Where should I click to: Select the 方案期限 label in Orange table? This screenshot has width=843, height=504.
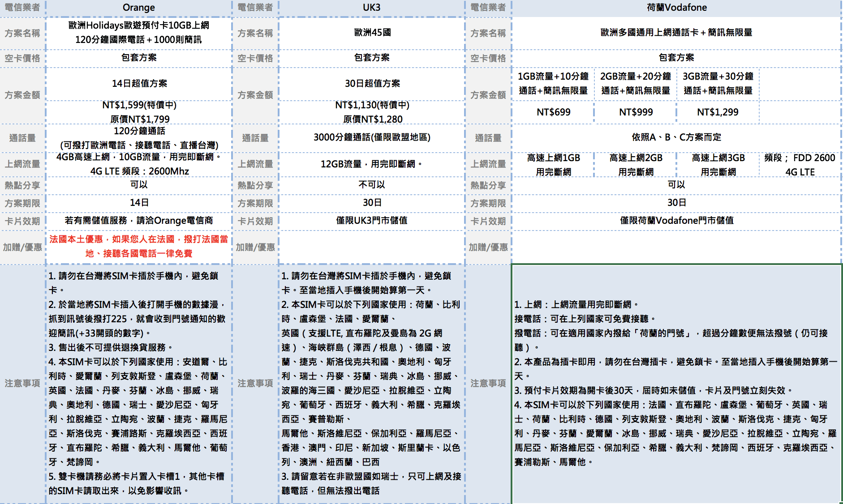coord(22,203)
